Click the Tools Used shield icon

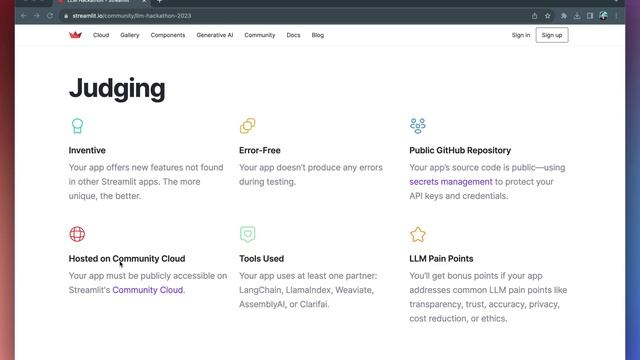[x=247, y=234]
